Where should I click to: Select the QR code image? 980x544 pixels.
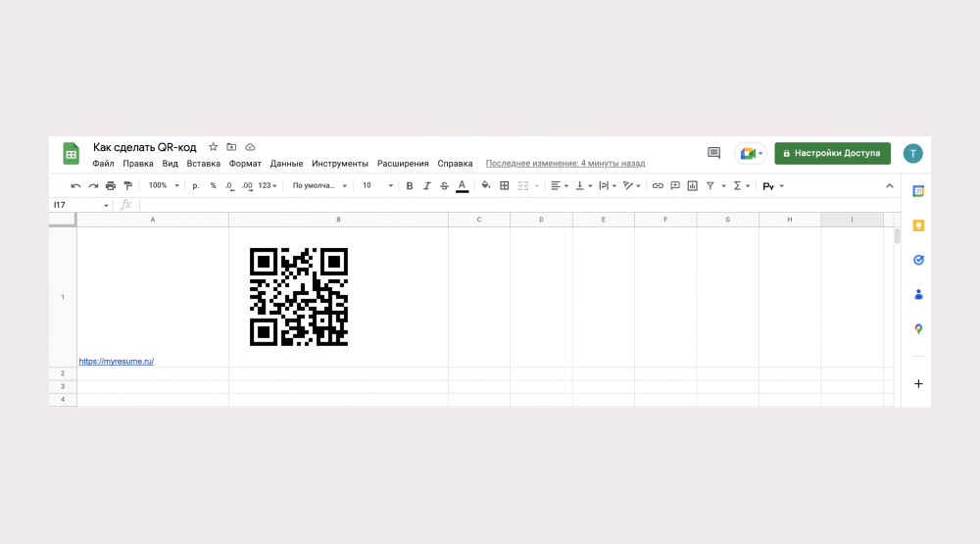point(299,297)
